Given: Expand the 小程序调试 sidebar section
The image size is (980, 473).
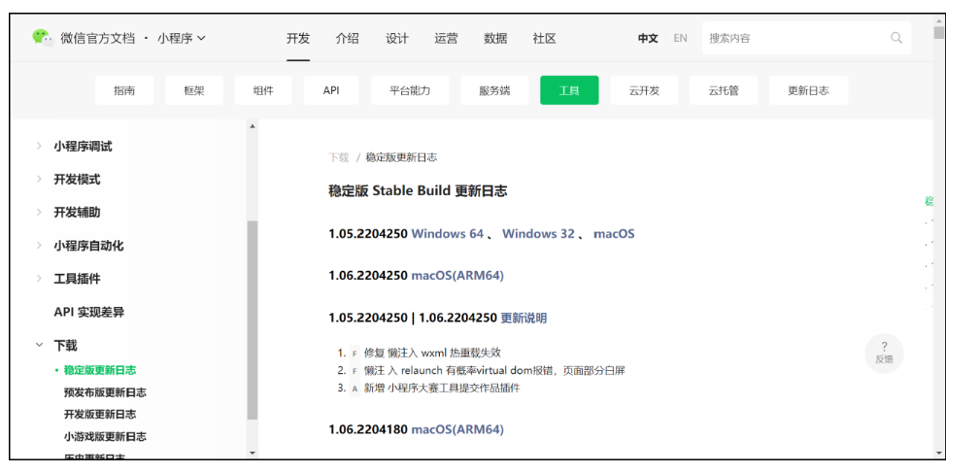Looking at the screenshot, I should 39,147.
